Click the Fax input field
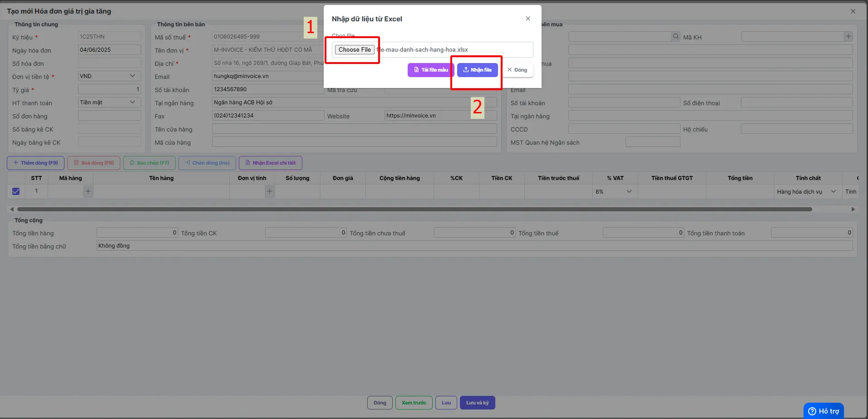This screenshot has width=868, height=419. 268,116
